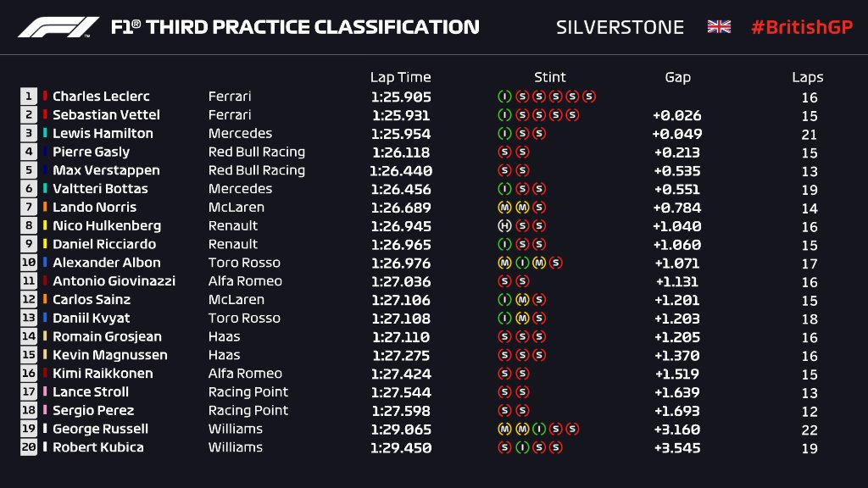Click the SILVERSTONE venue label

pyautogui.click(x=620, y=27)
